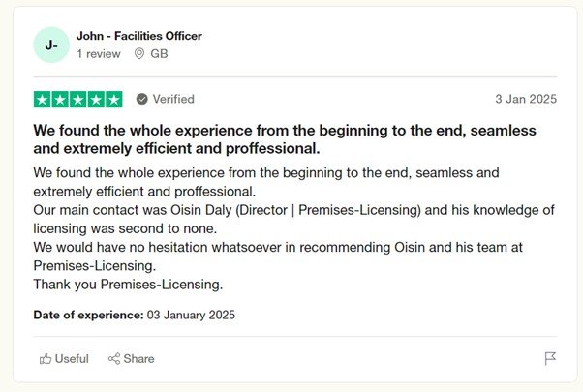Click the thumbs-up Useful icon

point(46,358)
